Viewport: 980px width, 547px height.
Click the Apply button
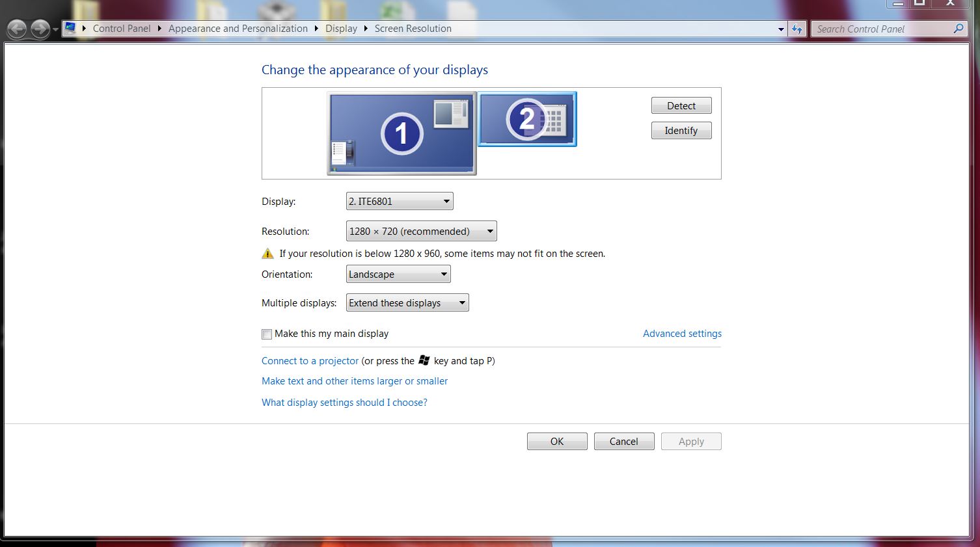point(691,441)
